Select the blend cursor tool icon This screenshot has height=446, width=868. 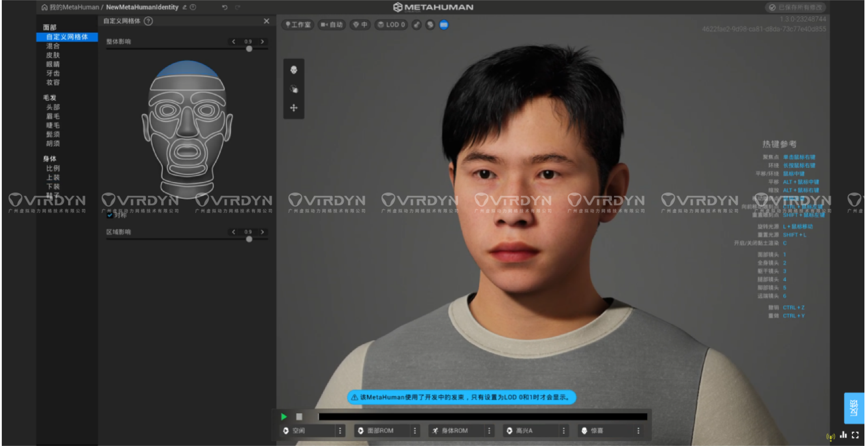pyautogui.click(x=294, y=89)
